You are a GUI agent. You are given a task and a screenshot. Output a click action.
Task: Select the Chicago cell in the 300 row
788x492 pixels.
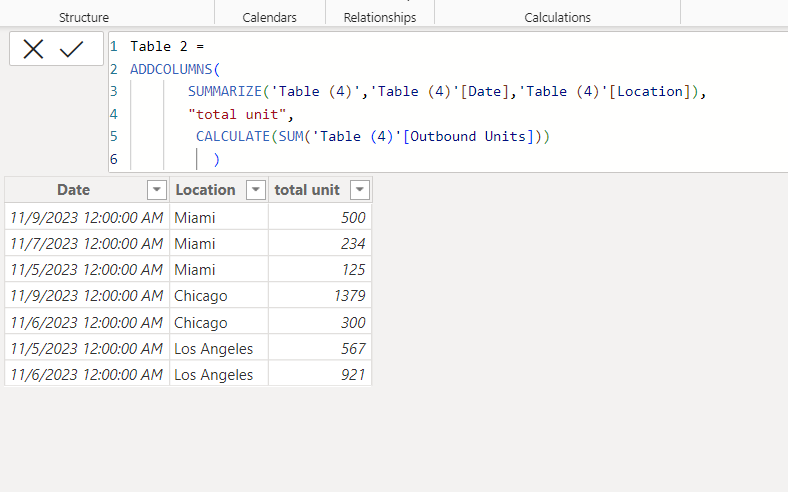pos(219,322)
